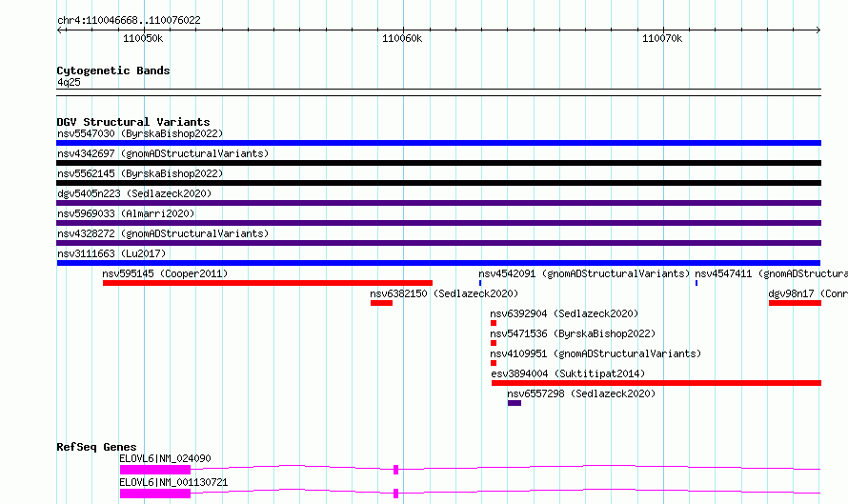Click the 4q25 cytogenetic band label
Image resolution: width=848 pixels, height=504 pixels.
69,82
